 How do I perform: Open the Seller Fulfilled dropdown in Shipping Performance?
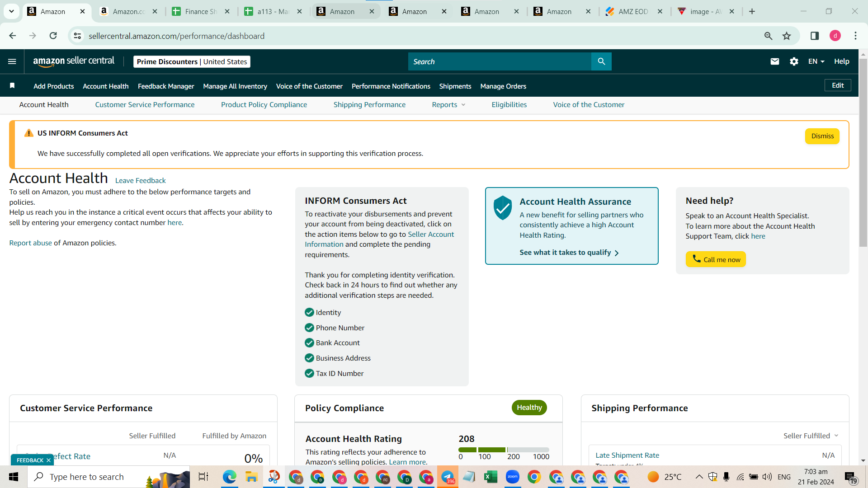coord(811,436)
